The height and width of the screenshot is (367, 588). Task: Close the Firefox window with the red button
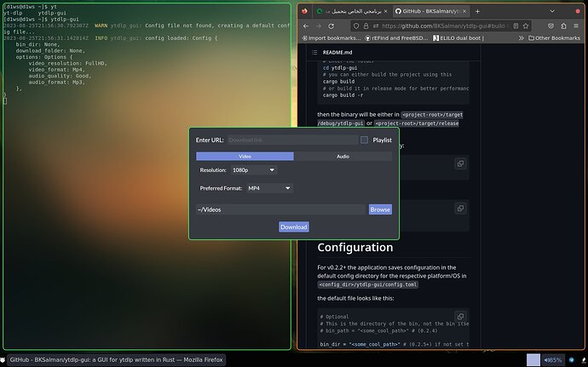[578, 11]
